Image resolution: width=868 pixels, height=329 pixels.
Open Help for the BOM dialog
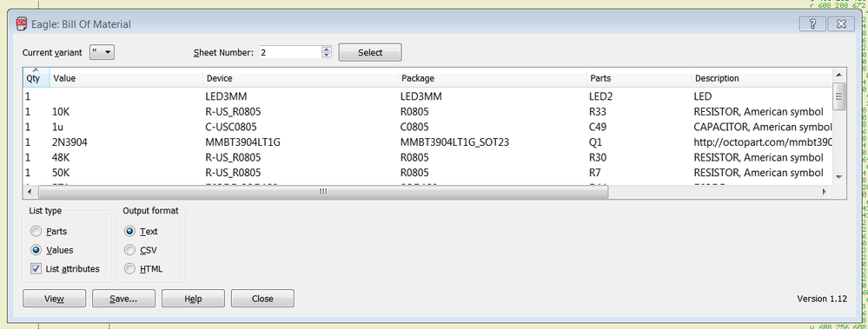(193, 299)
